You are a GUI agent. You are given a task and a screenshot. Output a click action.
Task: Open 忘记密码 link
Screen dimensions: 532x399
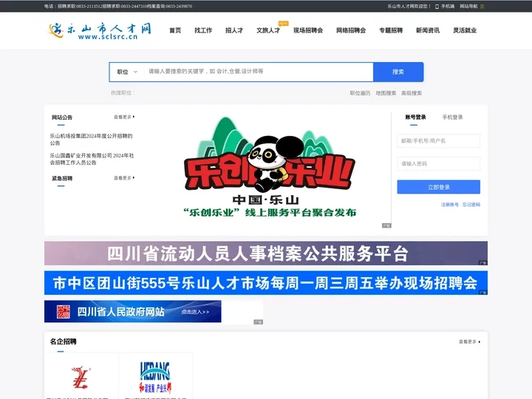(471, 205)
